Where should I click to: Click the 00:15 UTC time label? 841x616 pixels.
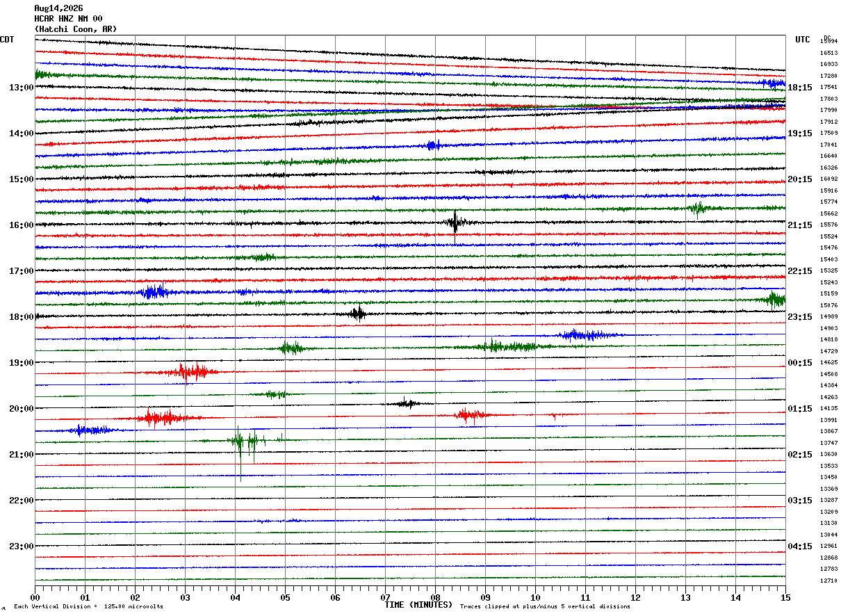pos(800,363)
